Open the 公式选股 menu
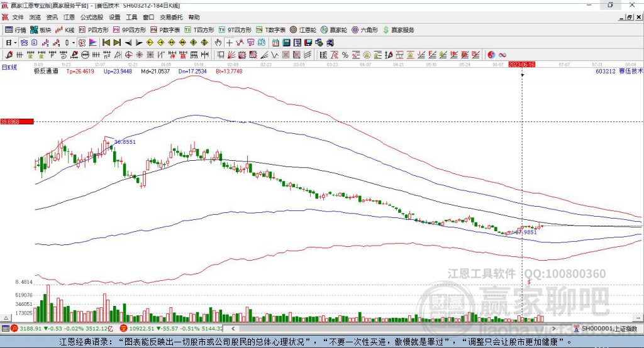This screenshot has width=644, height=348. 92,17
